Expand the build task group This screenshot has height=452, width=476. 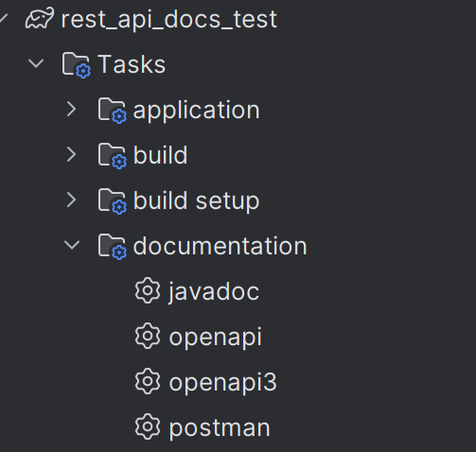coord(72,155)
